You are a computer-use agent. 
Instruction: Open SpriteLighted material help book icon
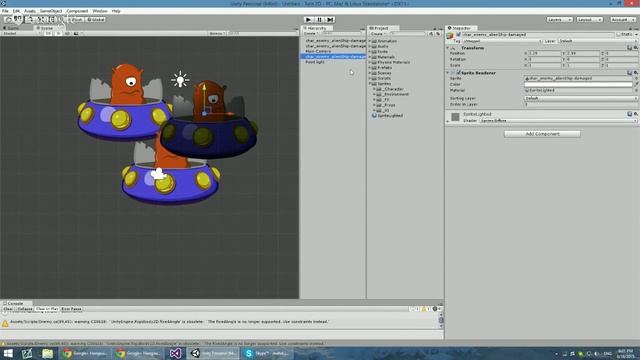pos(629,114)
